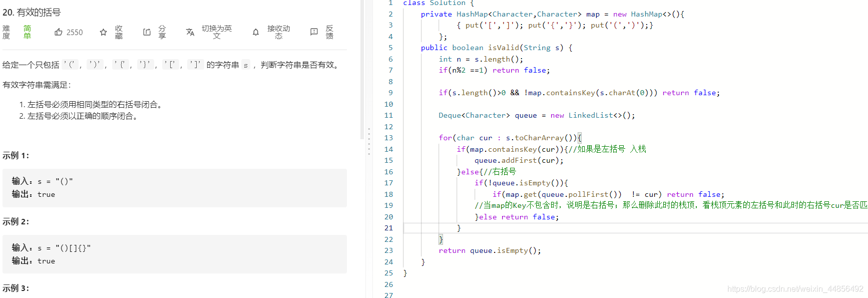This screenshot has height=298, width=868.
Task: Click the 分享 share button label
Action: (162, 32)
